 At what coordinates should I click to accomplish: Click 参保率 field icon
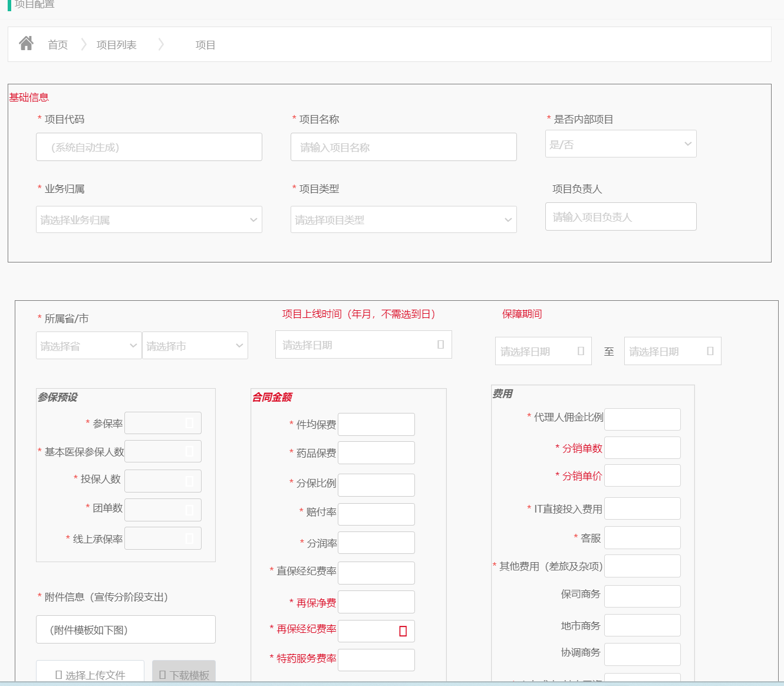pyautogui.click(x=189, y=423)
